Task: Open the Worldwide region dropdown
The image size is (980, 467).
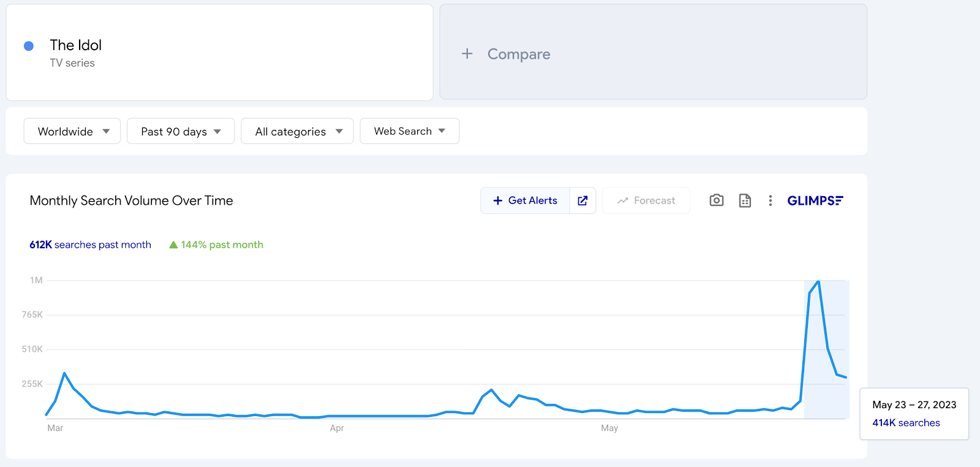Action: [x=72, y=131]
